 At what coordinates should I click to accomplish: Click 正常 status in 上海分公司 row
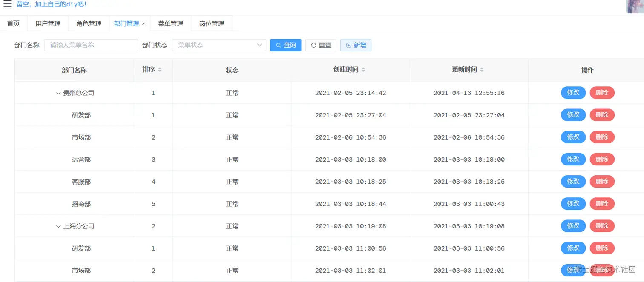pyautogui.click(x=232, y=226)
